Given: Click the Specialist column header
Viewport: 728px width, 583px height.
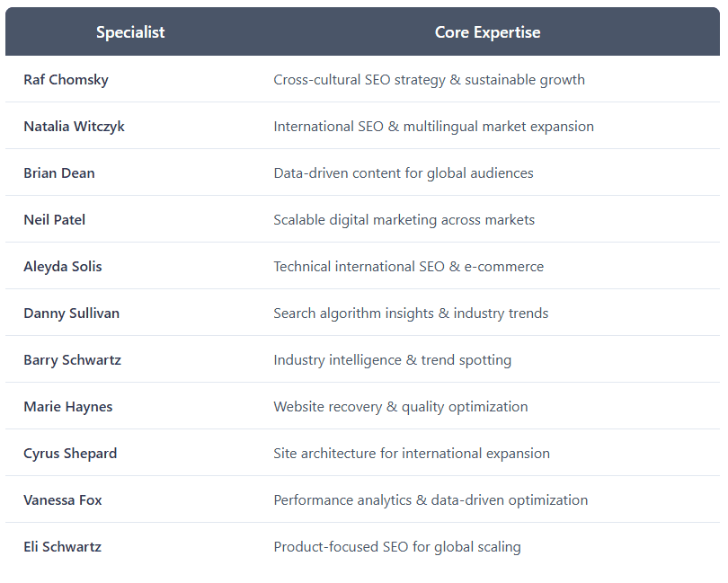Looking at the screenshot, I should coord(130,32).
